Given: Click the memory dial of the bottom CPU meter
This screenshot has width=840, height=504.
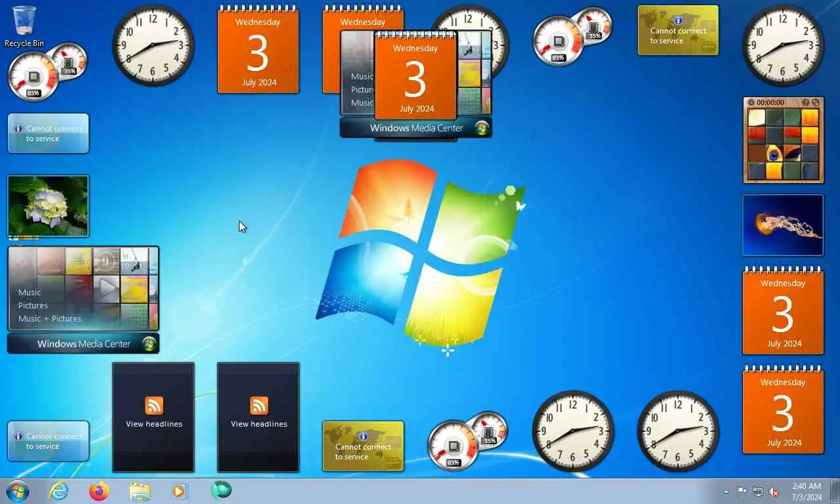Looking at the screenshot, I should coord(489,429).
